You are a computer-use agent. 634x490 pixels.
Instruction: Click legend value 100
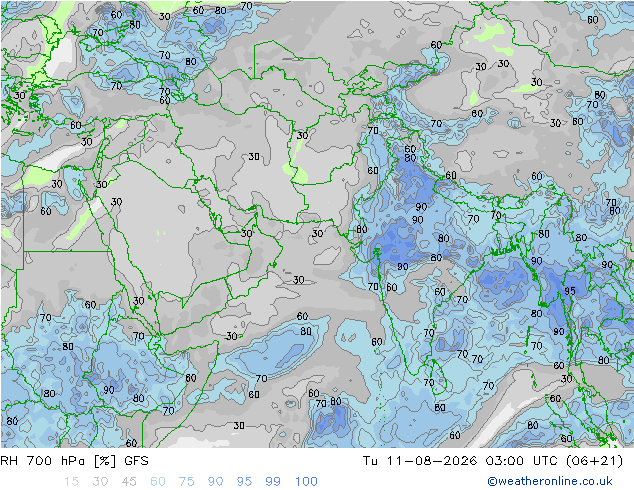pos(306,482)
